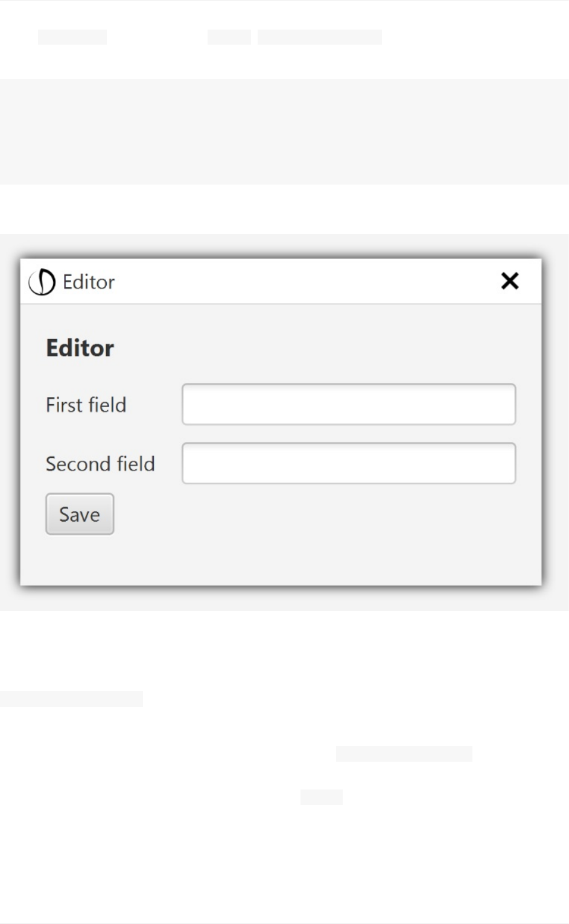Click the large light-gray banner above dialog
The width and height of the screenshot is (569, 924).
[284, 131]
